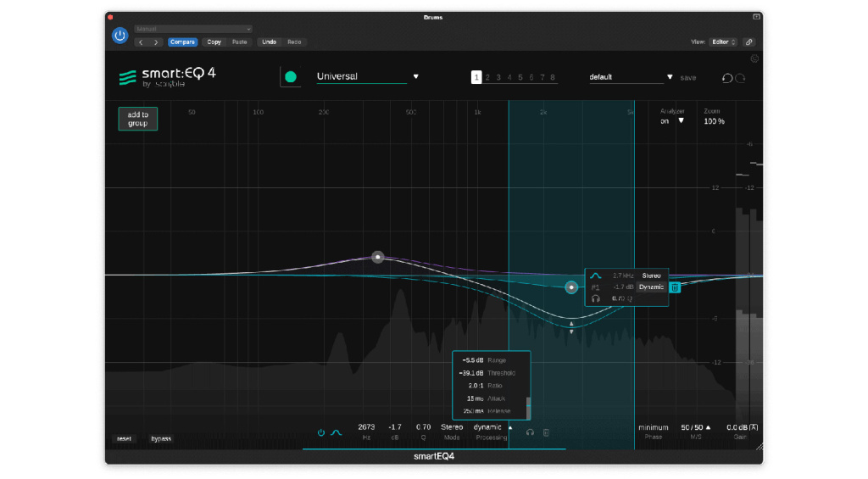Click the plugin undo arrow icon
This screenshot has height=479, width=868.
[726, 78]
